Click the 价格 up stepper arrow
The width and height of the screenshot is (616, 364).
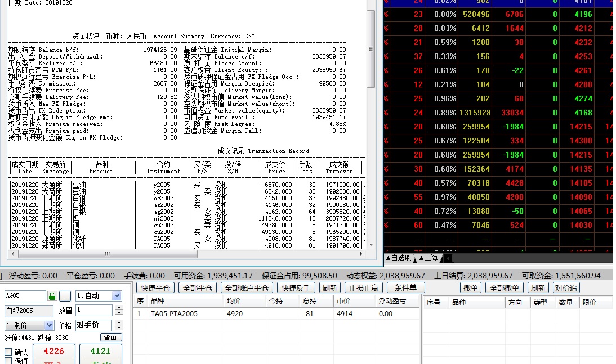point(119,323)
